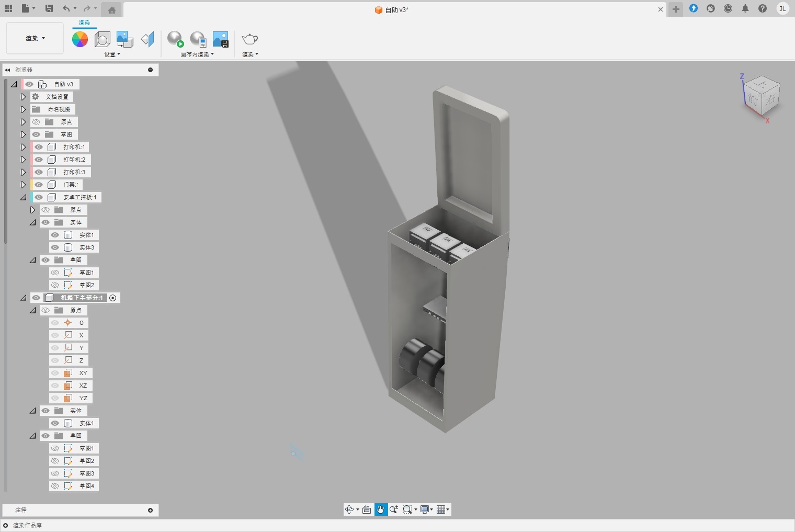Expand the 注释 comments panel
This screenshot has height=532, width=795.
150,510
